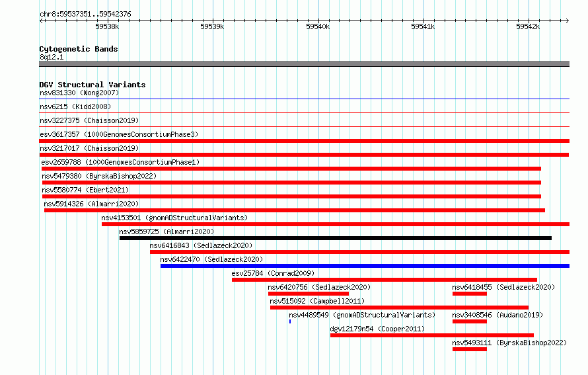Click the nsv5580774 (Ebert2021) label
588x375 pixels.
[85, 190]
